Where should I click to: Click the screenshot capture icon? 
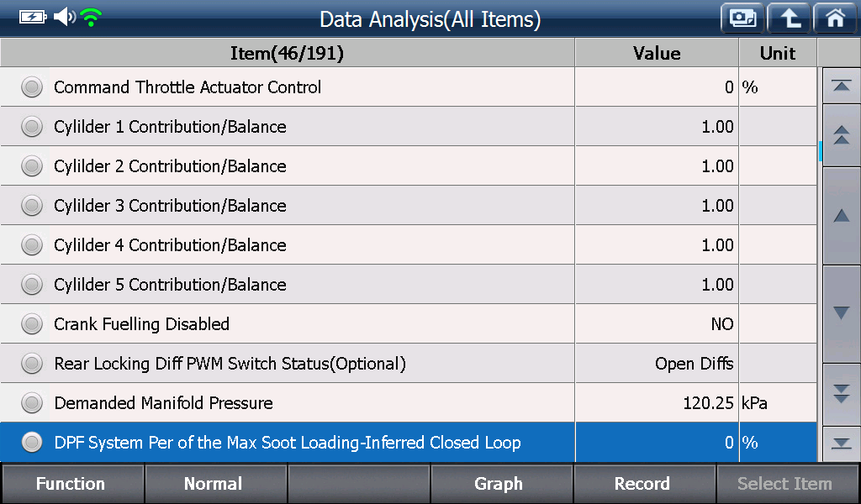[742, 18]
